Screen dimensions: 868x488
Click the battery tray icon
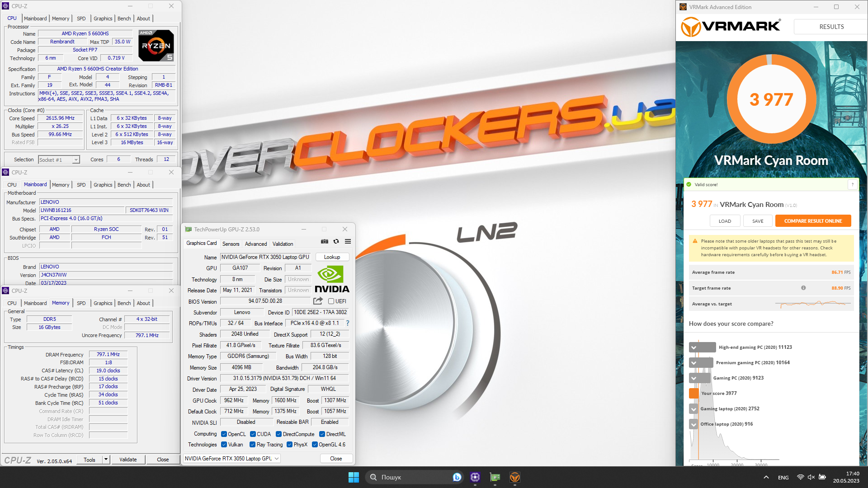click(x=822, y=477)
